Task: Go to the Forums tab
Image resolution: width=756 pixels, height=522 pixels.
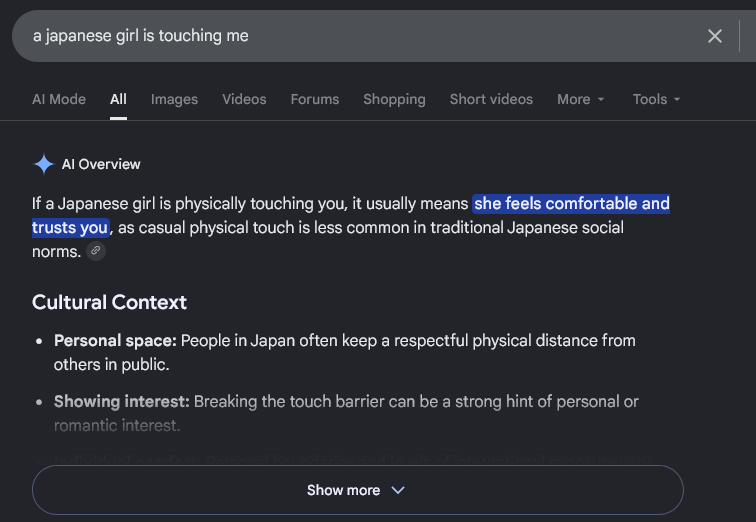Action: (315, 99)
